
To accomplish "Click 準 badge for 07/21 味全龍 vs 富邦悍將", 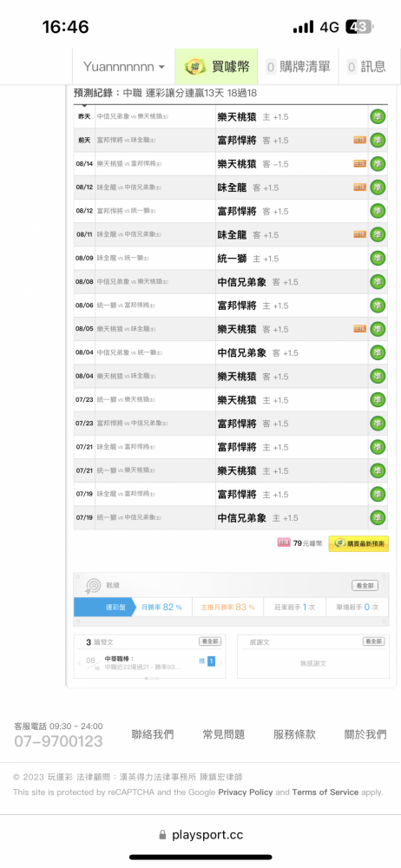I will 378,447.
